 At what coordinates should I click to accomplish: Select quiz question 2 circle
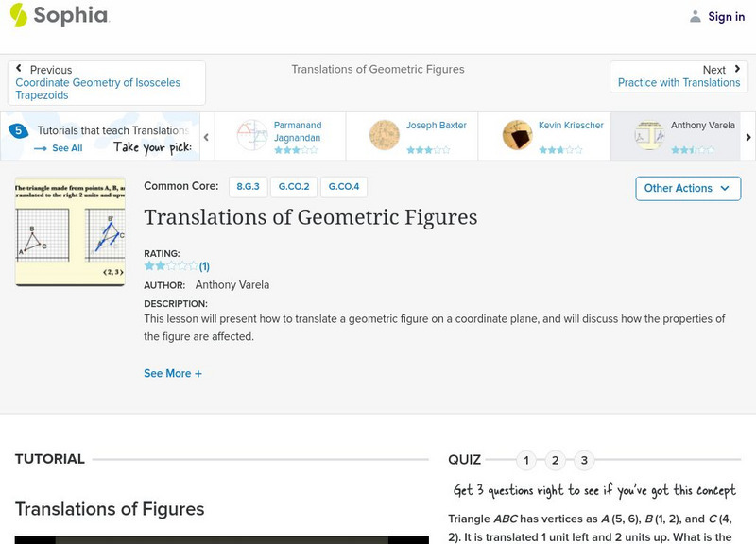(556, 461)
